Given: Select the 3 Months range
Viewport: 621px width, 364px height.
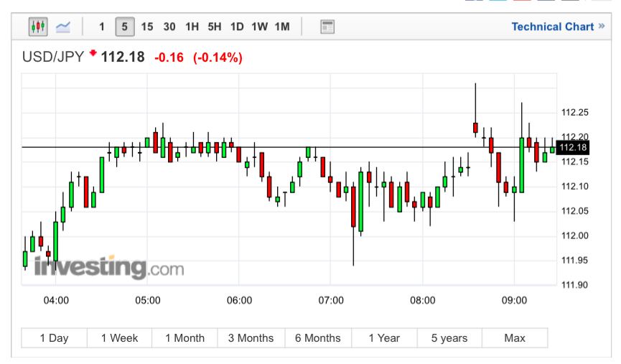Looking at the screenshot, I should 251,338.
